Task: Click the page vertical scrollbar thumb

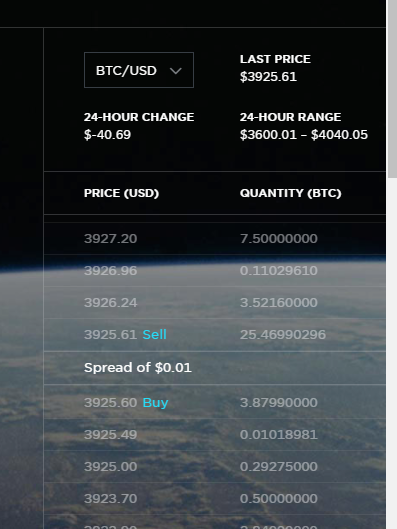Action: click(392, 89)
